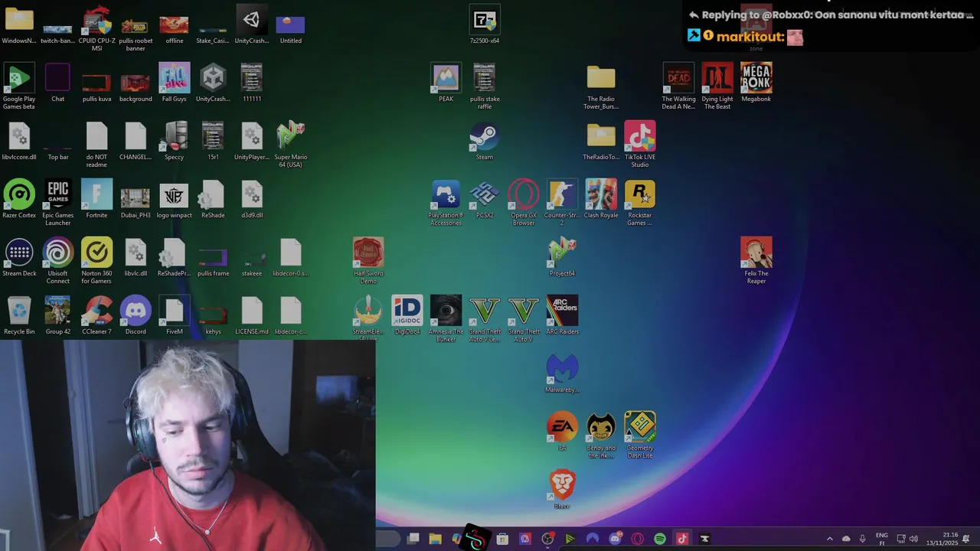This screenshot has width=980, height=551.
Task: Open Grand Theft Auto V Legacy icon
Action: (485, 319)
